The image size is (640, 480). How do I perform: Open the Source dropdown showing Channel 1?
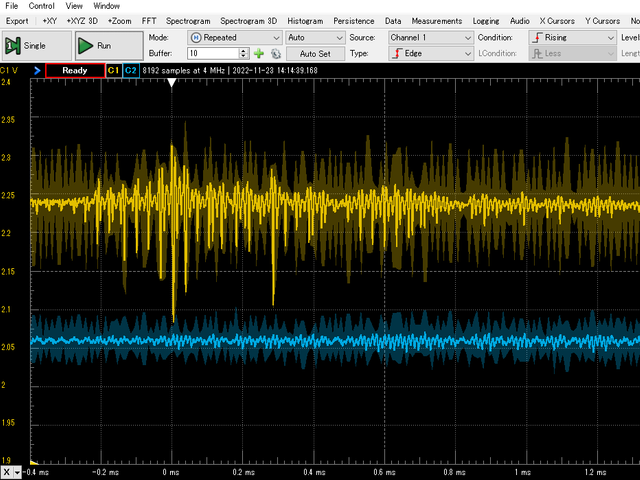click(431, 38)
